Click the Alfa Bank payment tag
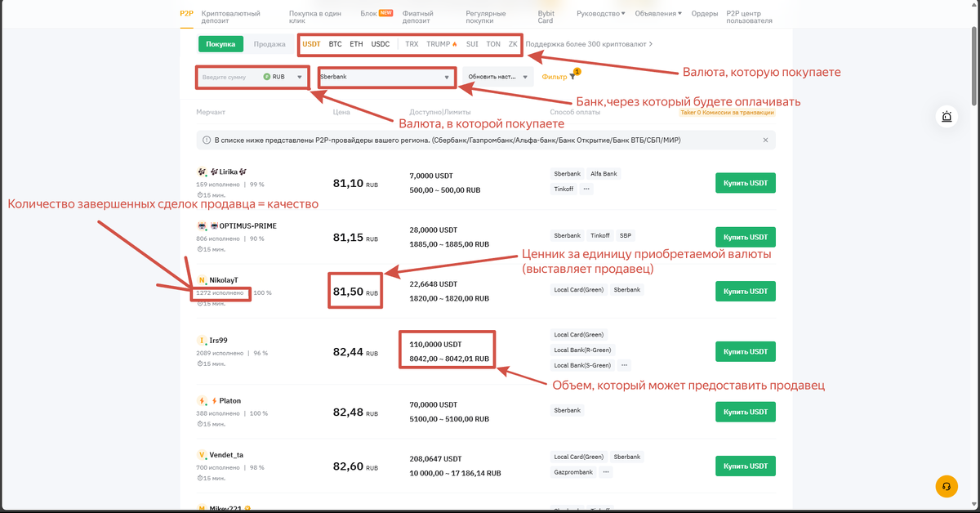This screenshot has width=980, height=513. tap(604, 173)
